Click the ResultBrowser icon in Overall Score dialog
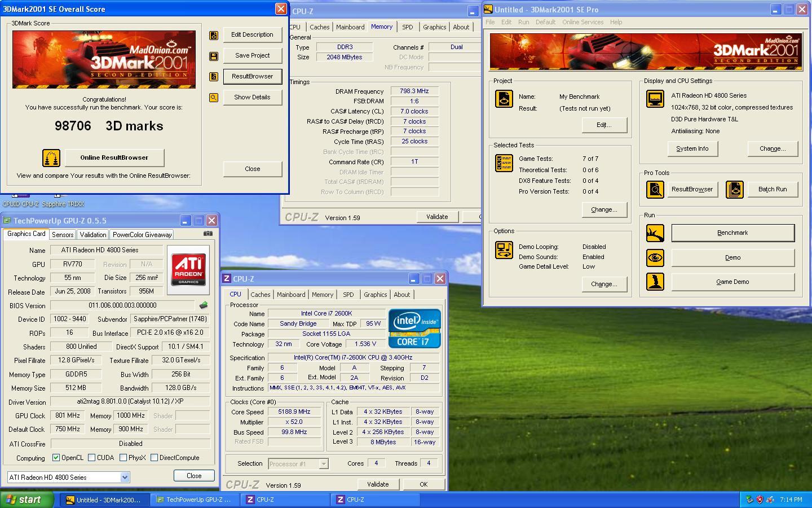The image size is (812, 508). point(214,77)
